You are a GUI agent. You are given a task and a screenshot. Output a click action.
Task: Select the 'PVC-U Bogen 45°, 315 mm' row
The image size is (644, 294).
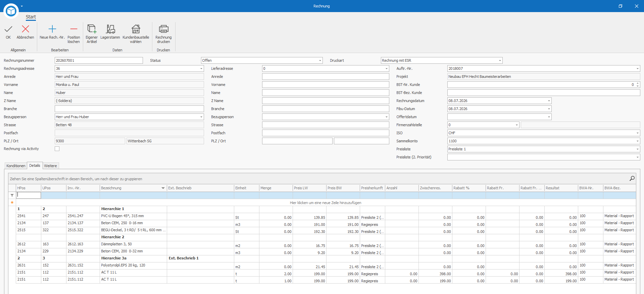point(326,216)
